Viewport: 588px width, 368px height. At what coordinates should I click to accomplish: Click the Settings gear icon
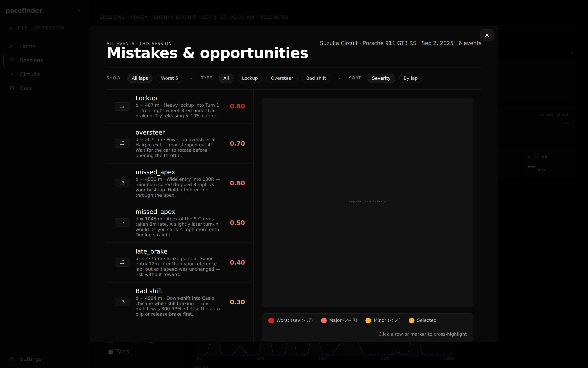pos(12,359)
